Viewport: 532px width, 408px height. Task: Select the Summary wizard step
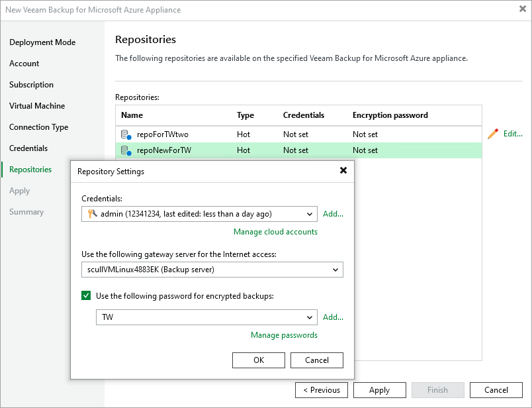(26, 212)
